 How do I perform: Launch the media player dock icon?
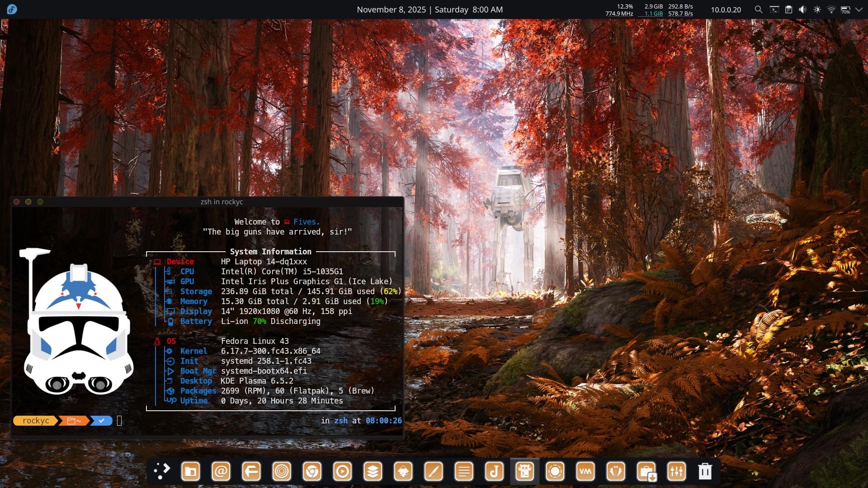click(342, 472)
